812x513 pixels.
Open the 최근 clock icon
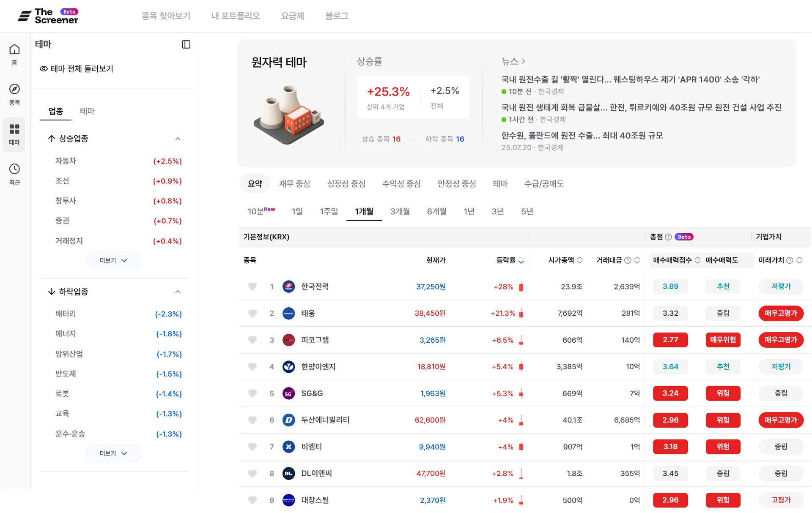pos(14,169)
